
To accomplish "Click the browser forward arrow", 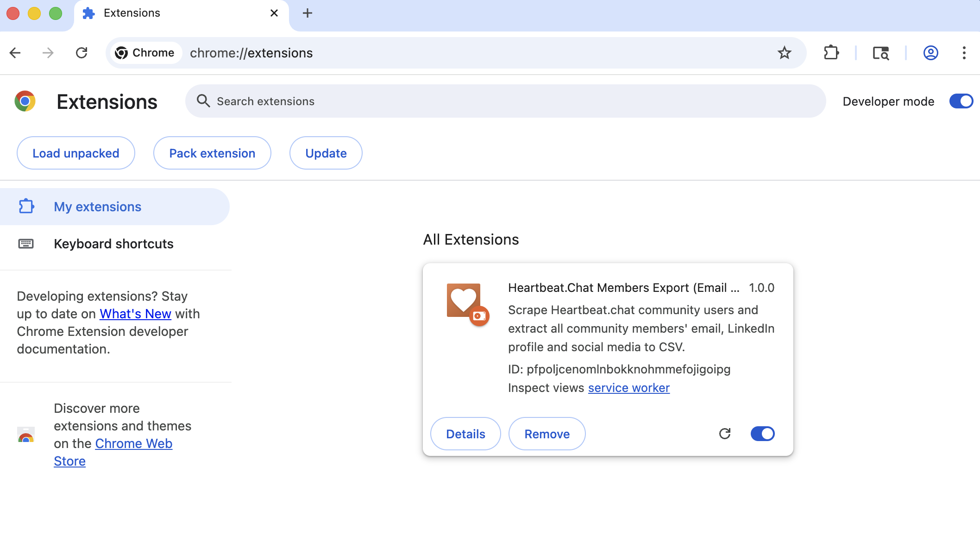I will tap(48, 53).
